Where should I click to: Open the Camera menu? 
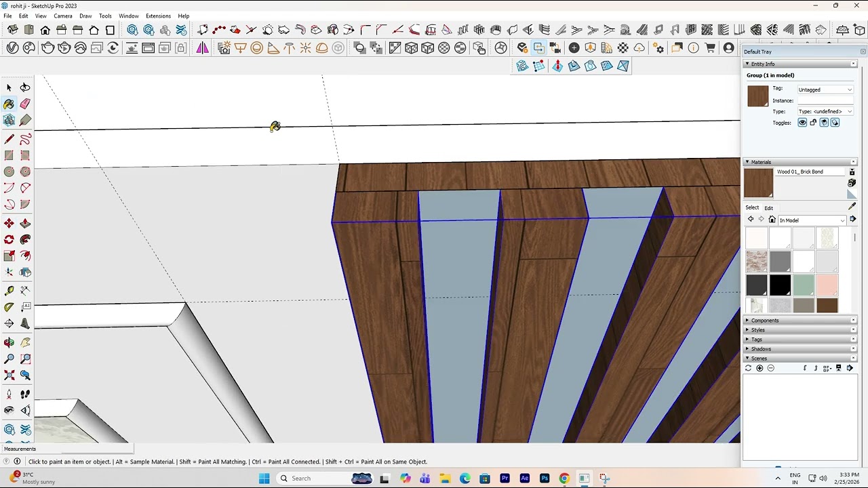point(63,16)
